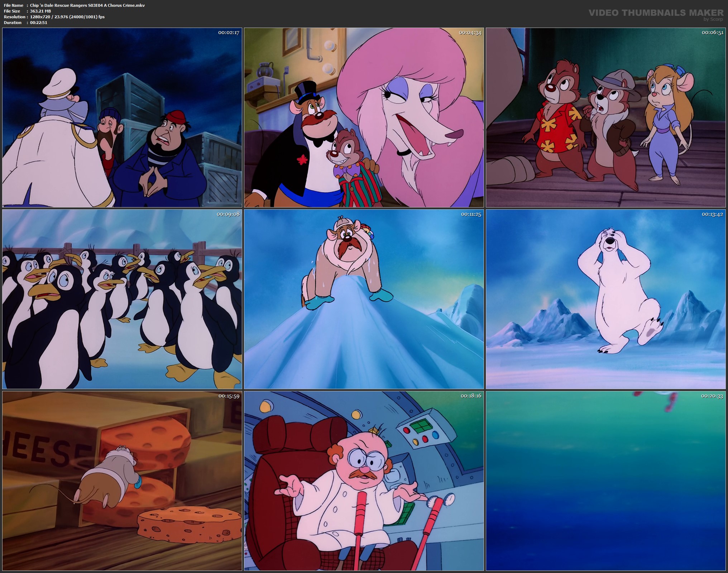Image resolution: width=728 pixels, height=573 pixels.
Task: Select the scientist thumbnail at 00:18:16
Action: click(x=364, y=481)
